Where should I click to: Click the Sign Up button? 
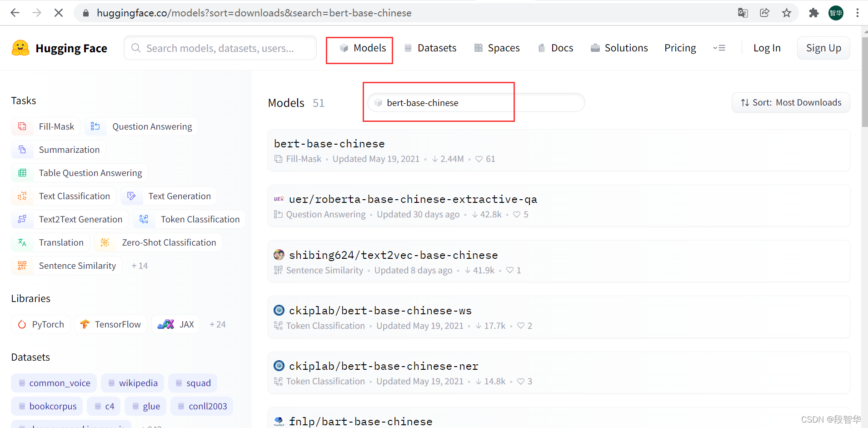click(x=823, y=48)
